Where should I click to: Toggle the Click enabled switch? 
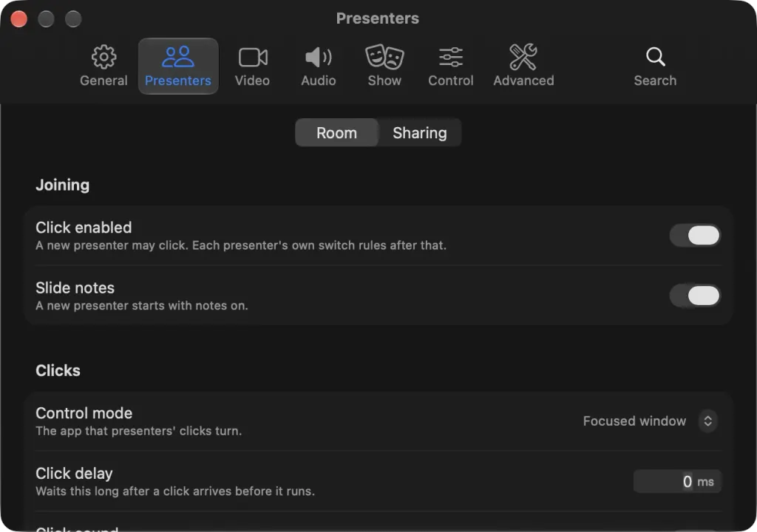coord(695,236)
